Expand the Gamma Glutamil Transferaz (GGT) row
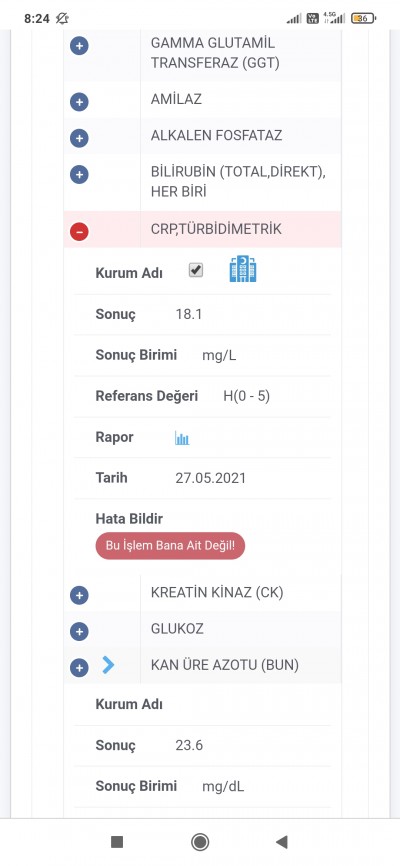The image size is (400, 866). pyautogui.click(x=79, y=46)
